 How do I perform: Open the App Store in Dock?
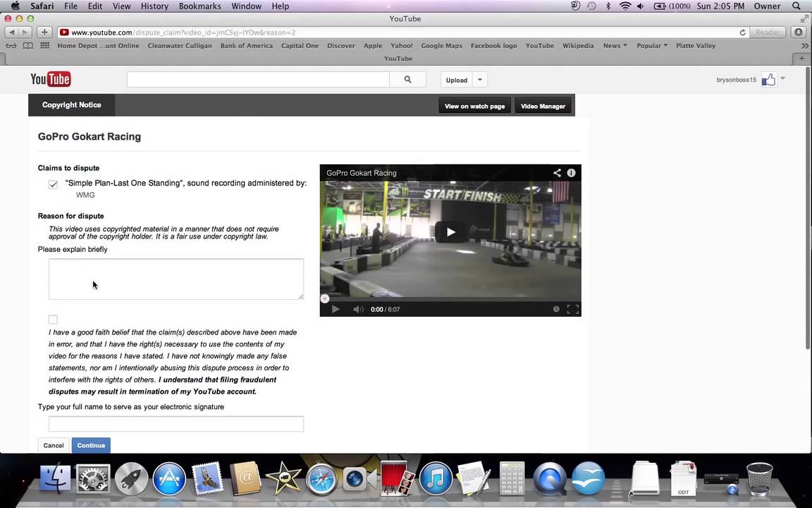[x=169, y=478]
